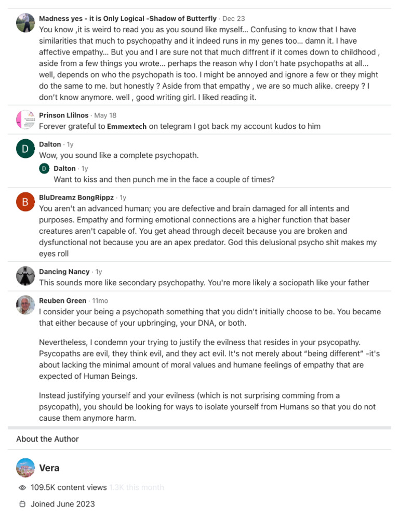
Task: Open Madness yes commenter's profile name
Action: (128, 19)
